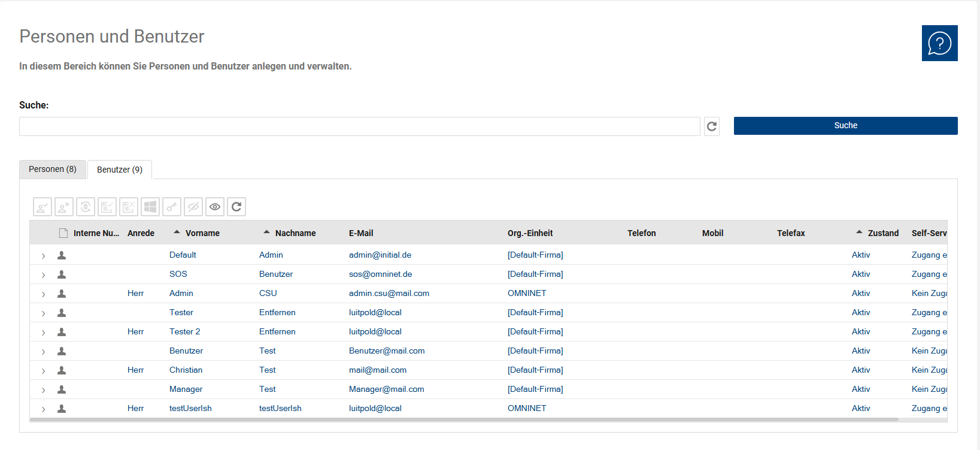Click the table reload arrow icon
The height and width of the screenshot is (450, 980).
pyautogui.click(x=236, y=207)
